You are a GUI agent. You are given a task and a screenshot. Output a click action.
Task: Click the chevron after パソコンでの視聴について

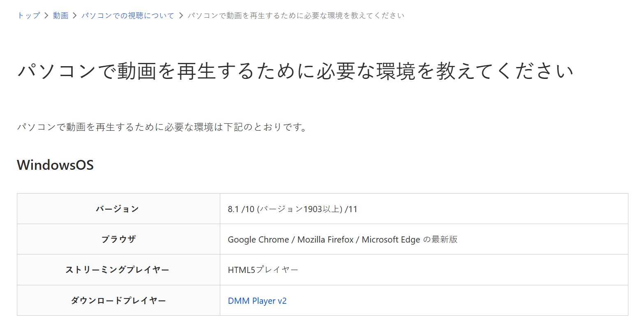pos(180,15)
